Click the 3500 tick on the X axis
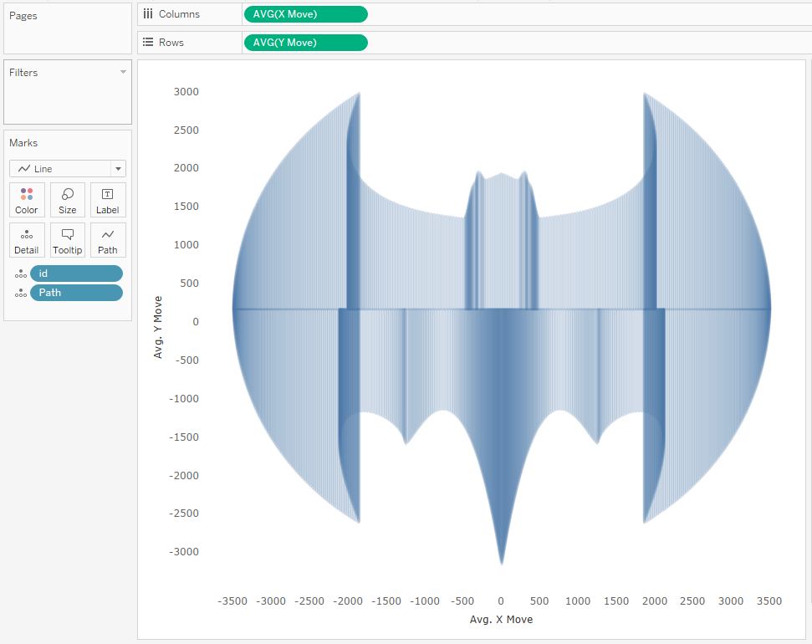 [x=769, y=601]
